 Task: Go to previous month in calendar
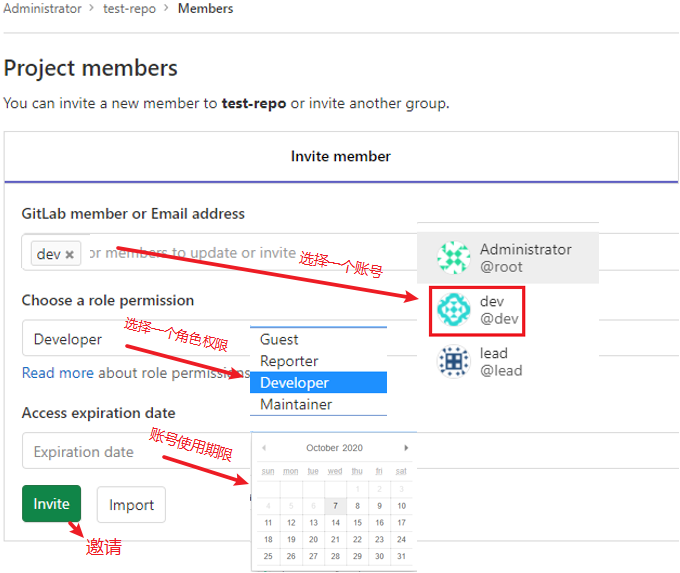(x=264, y=448)
